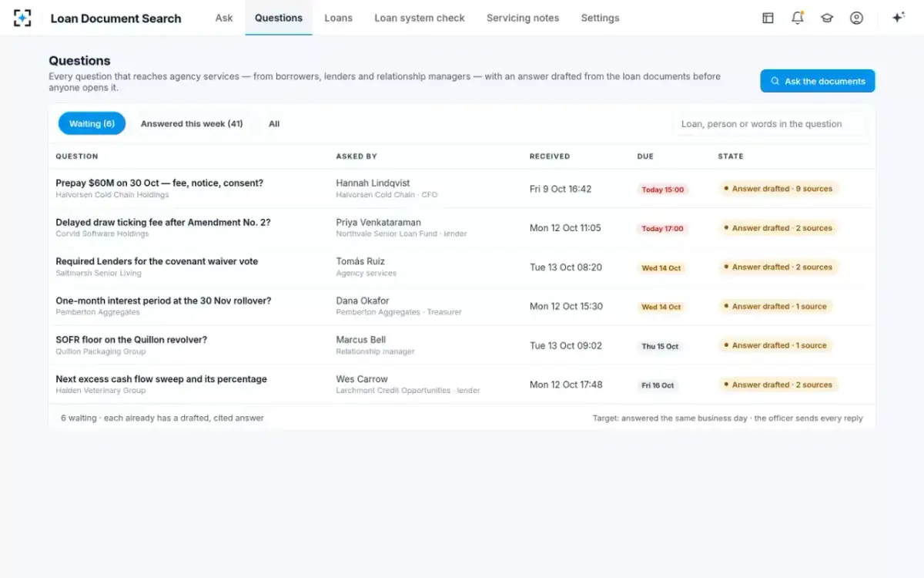Click Wed 14 Oct badge in Dana Okafor row

661,307
